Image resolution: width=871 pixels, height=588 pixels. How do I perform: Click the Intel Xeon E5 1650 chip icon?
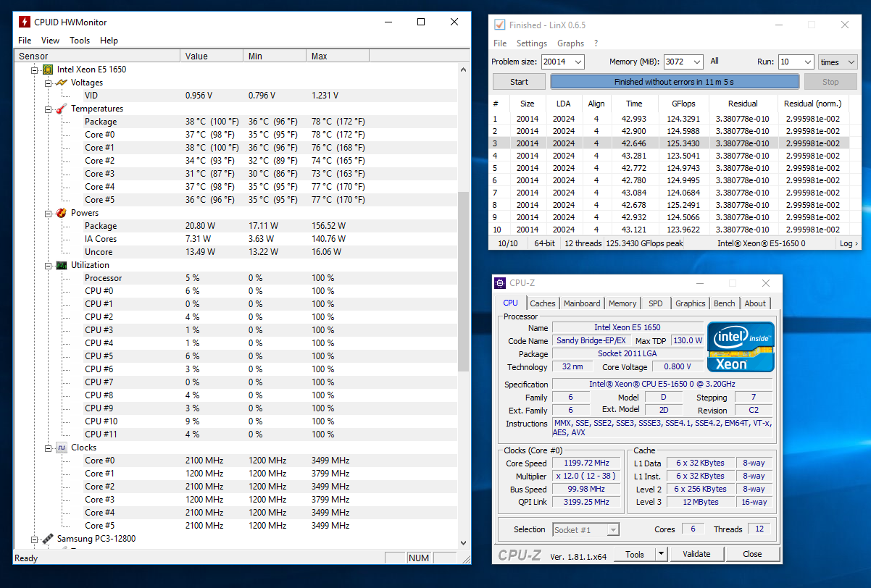click(x=48, y=70)
